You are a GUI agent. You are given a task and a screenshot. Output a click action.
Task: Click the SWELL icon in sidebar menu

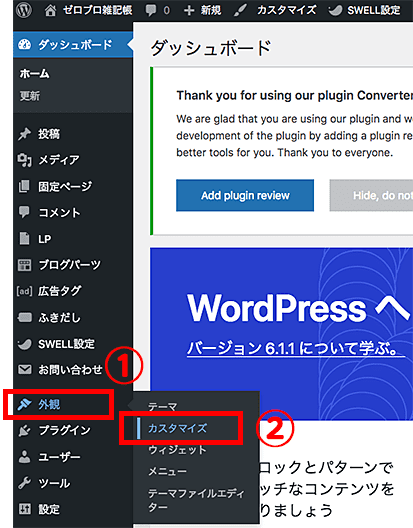[x=24, y=344]
